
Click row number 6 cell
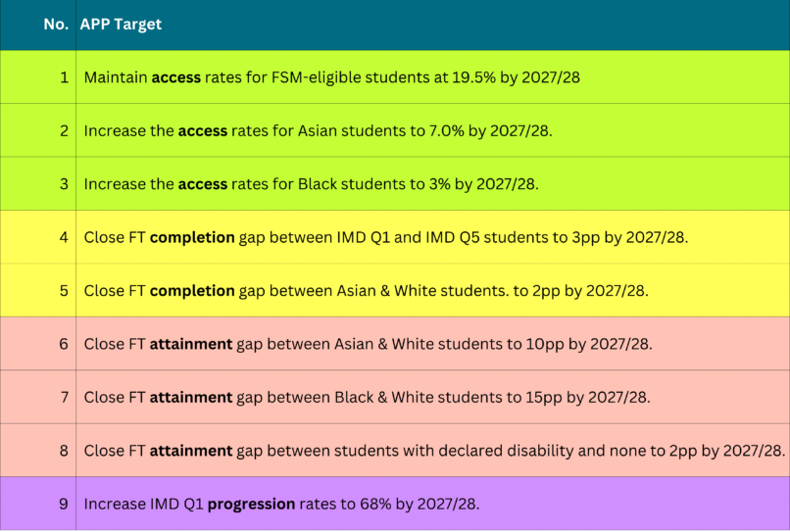(38, 344)
